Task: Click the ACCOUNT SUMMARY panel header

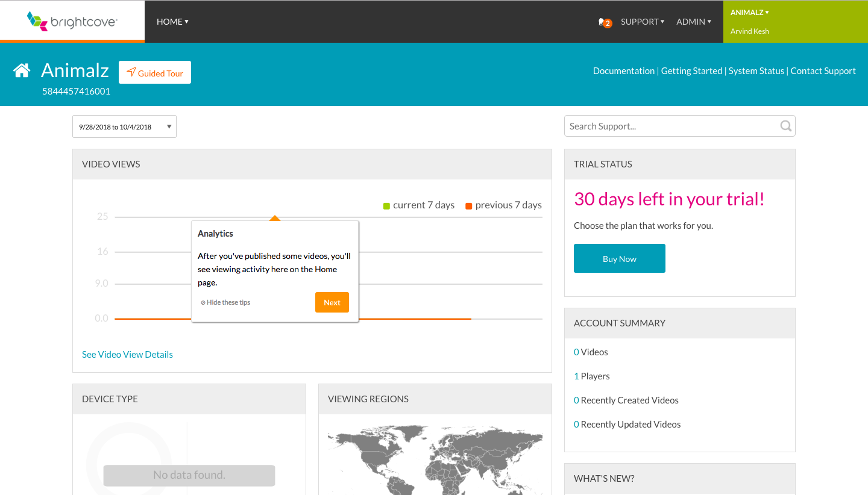Action: (680, 323)
